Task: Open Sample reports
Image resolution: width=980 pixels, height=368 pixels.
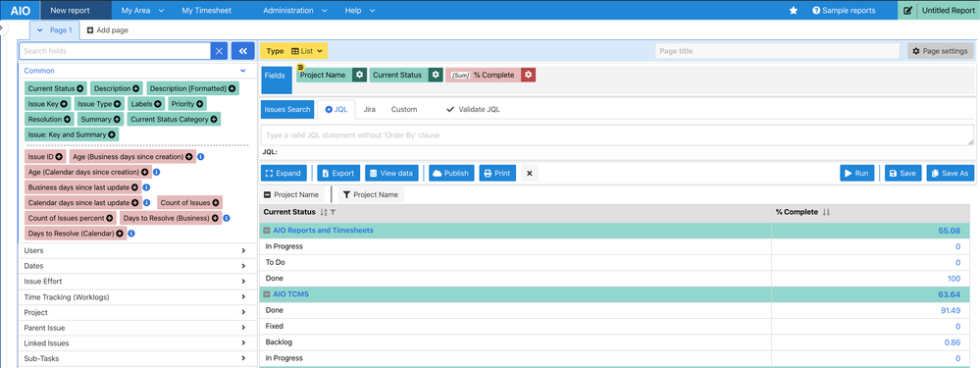Action: [844, 11]
